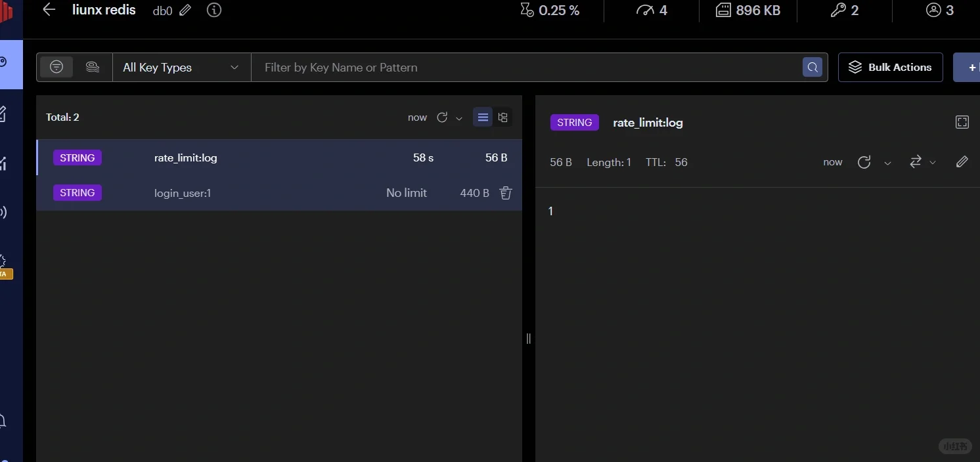Edit key name rate_limit:log in details header
Viewport: 980px width, 462px height.
tap(648, 123)
